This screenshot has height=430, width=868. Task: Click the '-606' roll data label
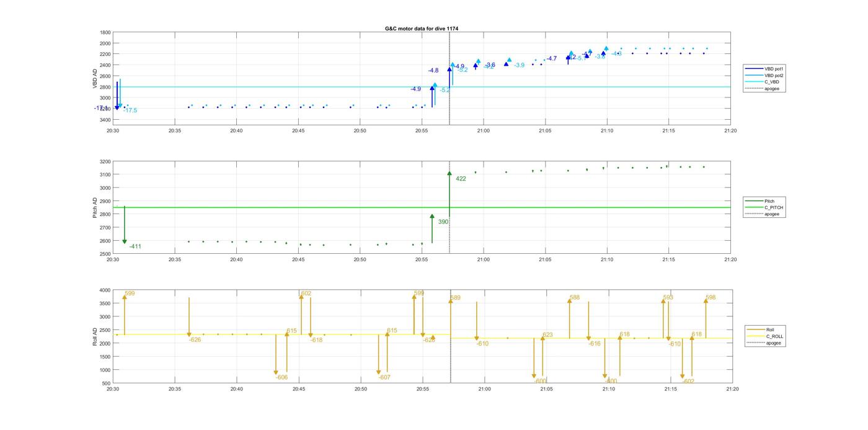[x=281, y=377]
